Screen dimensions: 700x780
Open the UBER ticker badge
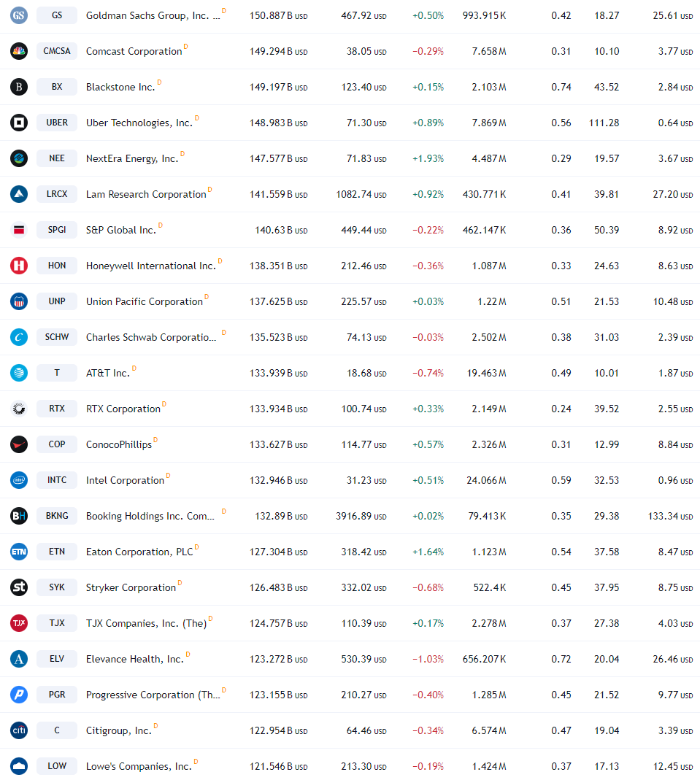coord(57,123)
